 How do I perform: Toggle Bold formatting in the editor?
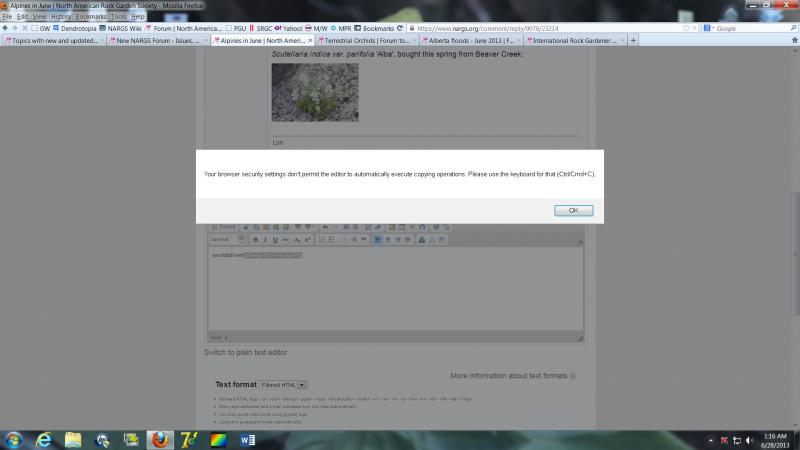pyautogui.click(x=255, y=240)
